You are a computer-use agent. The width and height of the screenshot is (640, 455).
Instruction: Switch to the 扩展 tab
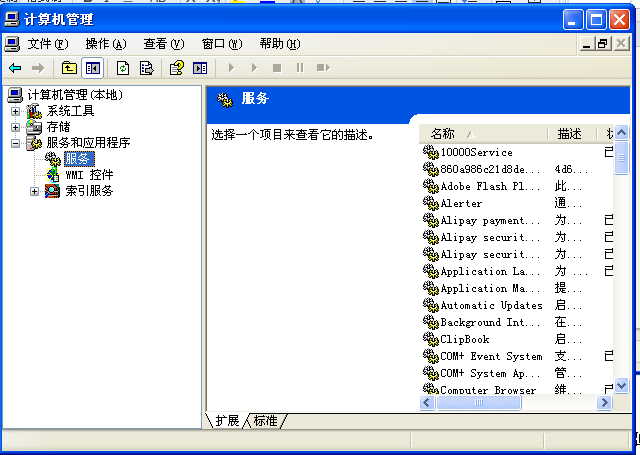coord(227,421)
